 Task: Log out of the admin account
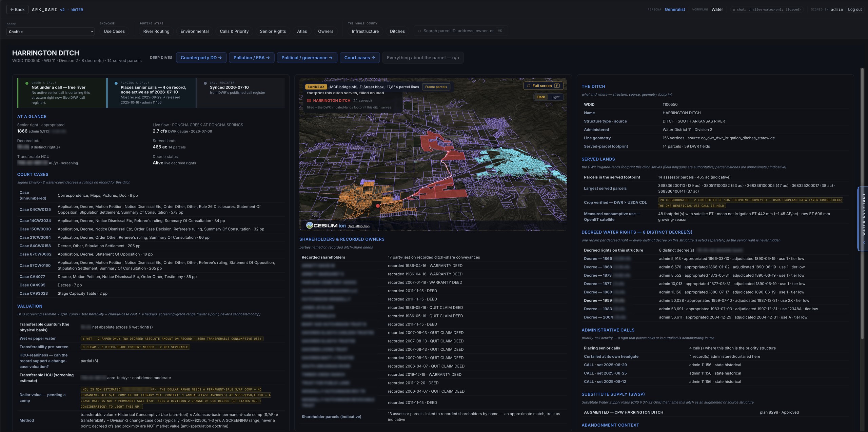(x=854, y=9)
